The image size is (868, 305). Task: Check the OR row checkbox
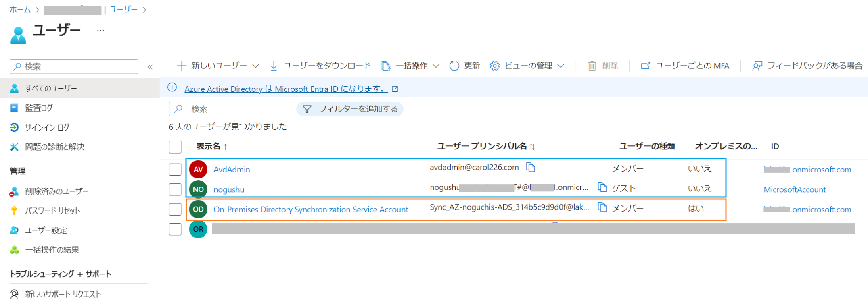tap(175, 229)
